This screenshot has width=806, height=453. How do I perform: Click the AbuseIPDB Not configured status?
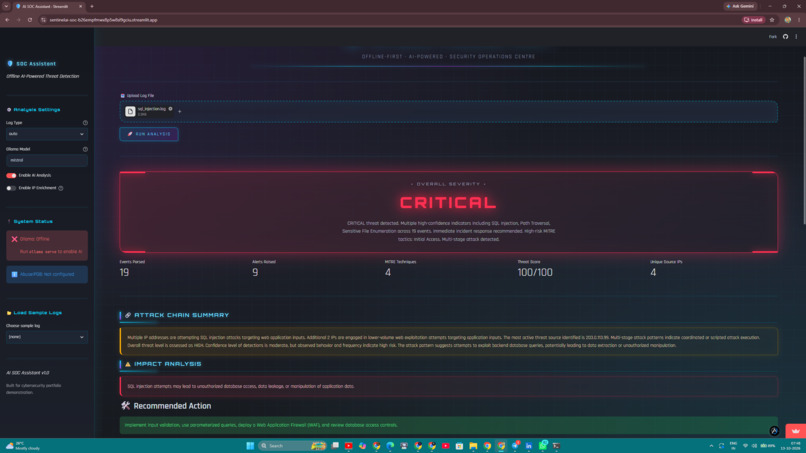(x=47, y=275)
